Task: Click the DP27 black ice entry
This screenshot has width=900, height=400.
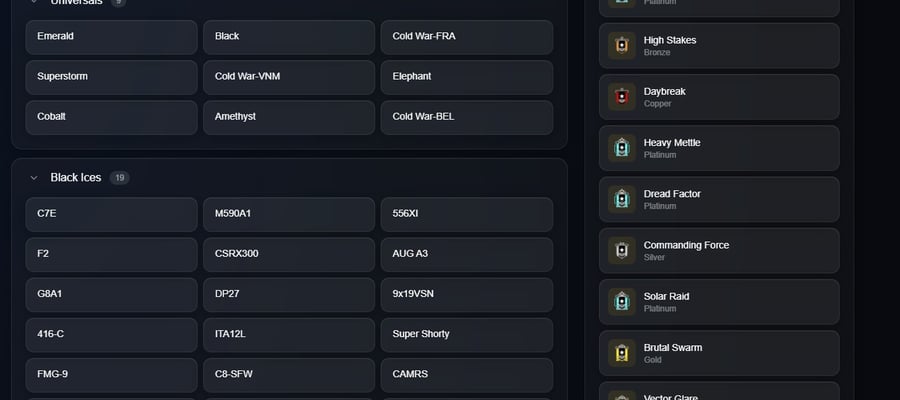Action: pyautogui.click(x=289, y=295)
